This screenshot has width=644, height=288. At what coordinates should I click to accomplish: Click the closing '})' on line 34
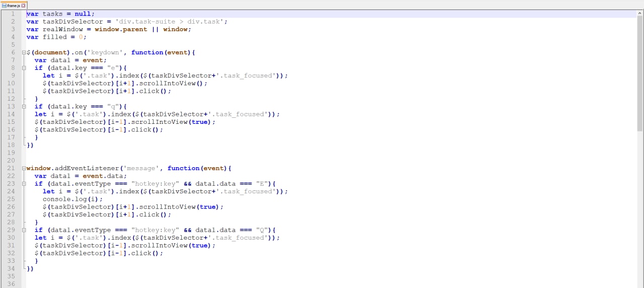tap(30, 269)
